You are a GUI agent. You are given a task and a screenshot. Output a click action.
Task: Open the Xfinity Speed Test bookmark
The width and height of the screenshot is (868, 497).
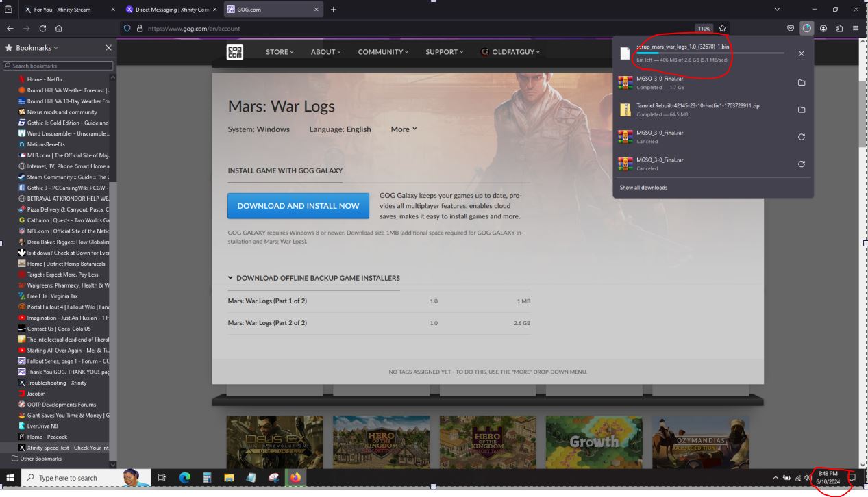64,448
